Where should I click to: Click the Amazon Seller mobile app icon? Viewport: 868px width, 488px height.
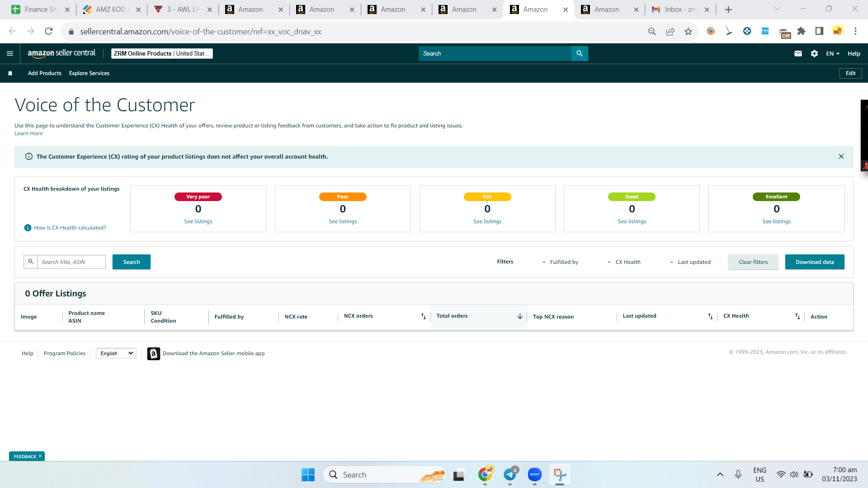click(x=154, y=353)
